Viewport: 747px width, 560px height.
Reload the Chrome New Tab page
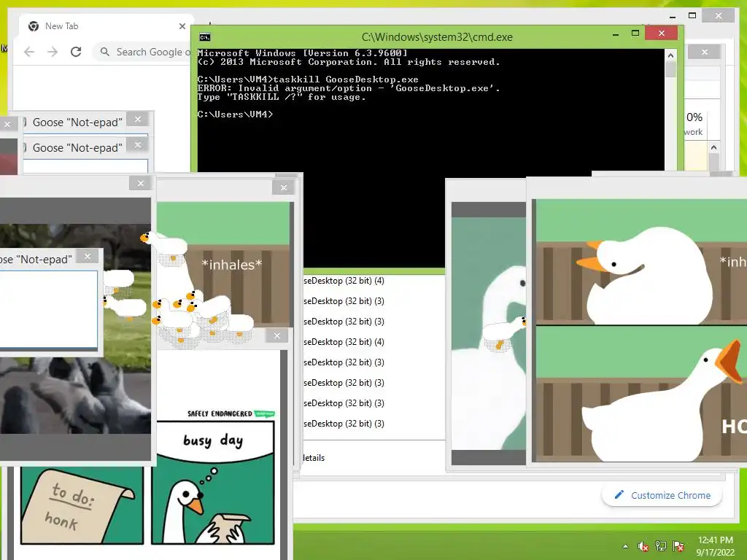click(x=76, y=52)
